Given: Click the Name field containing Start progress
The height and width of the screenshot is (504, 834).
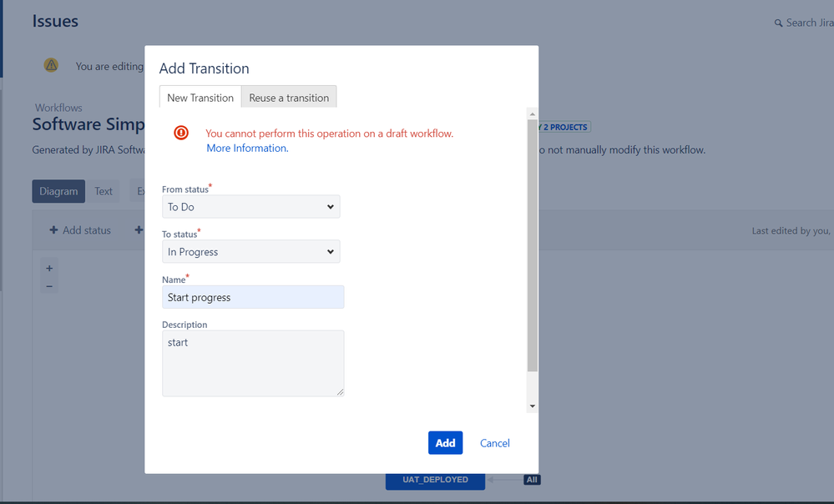Looking at the screenshot, I should point(252,297).
